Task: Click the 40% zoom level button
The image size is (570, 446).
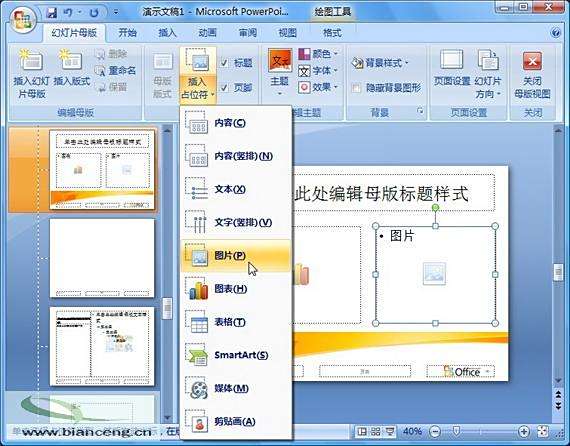Action: point(412,431)
